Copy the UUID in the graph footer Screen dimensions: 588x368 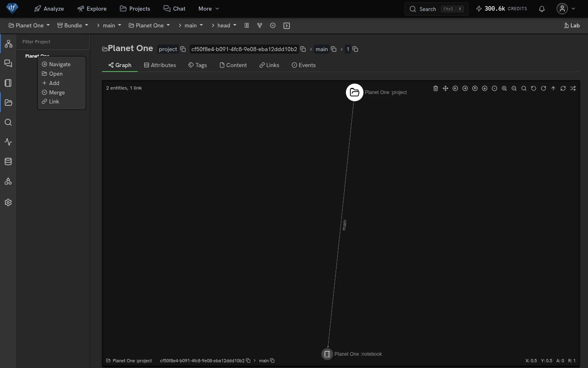[248, 361]
